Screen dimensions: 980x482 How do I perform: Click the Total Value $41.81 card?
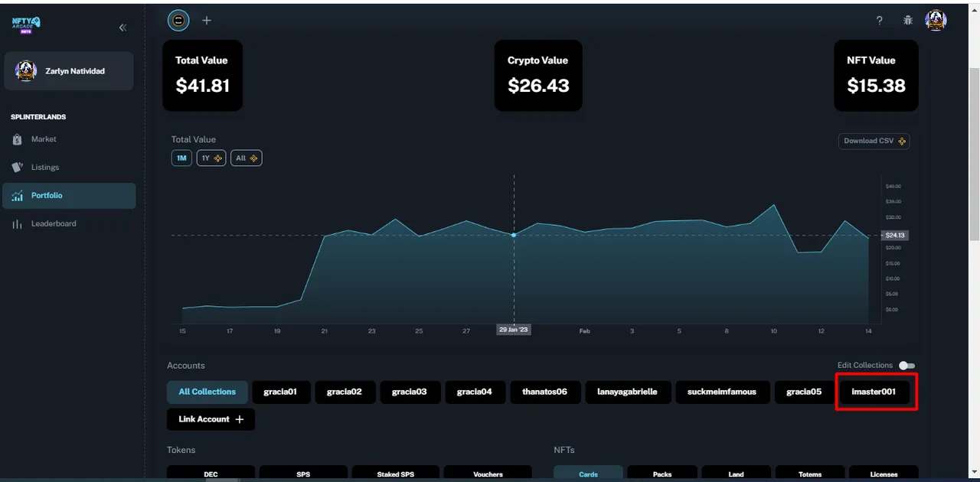pyautogui.click(x=203, y=76)
